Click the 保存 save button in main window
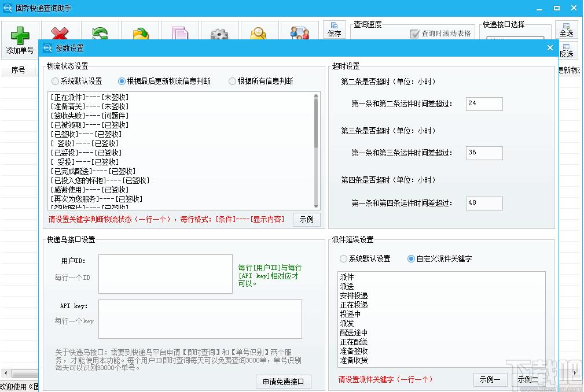Viewport: 584px width, 392px height. (x=334, y=29)
